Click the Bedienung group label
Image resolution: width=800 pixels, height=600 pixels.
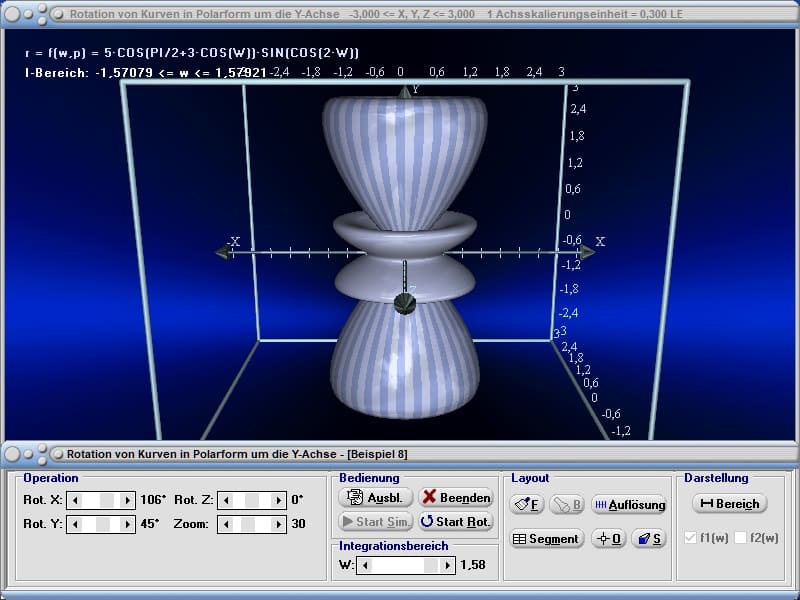tap(369, 478)
